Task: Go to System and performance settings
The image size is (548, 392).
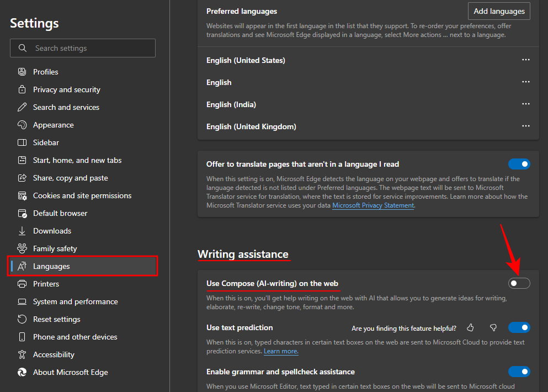Action: (75, 301)
